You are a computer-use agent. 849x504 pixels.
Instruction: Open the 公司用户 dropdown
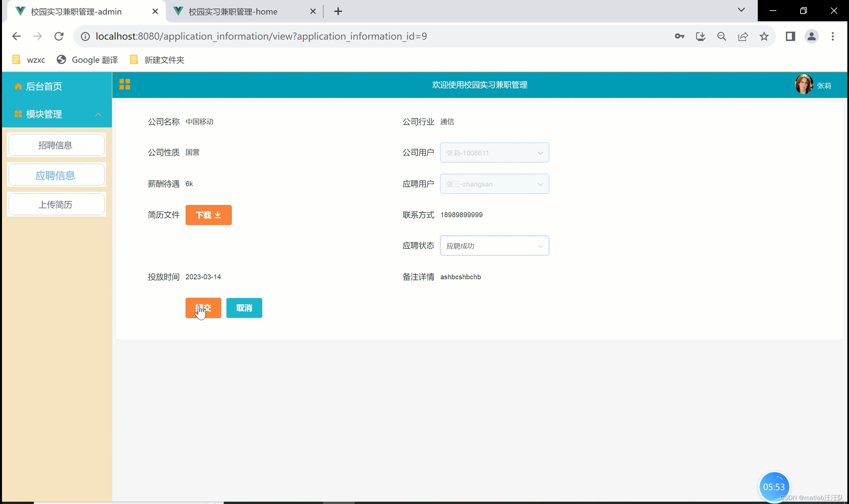point(494,153)
